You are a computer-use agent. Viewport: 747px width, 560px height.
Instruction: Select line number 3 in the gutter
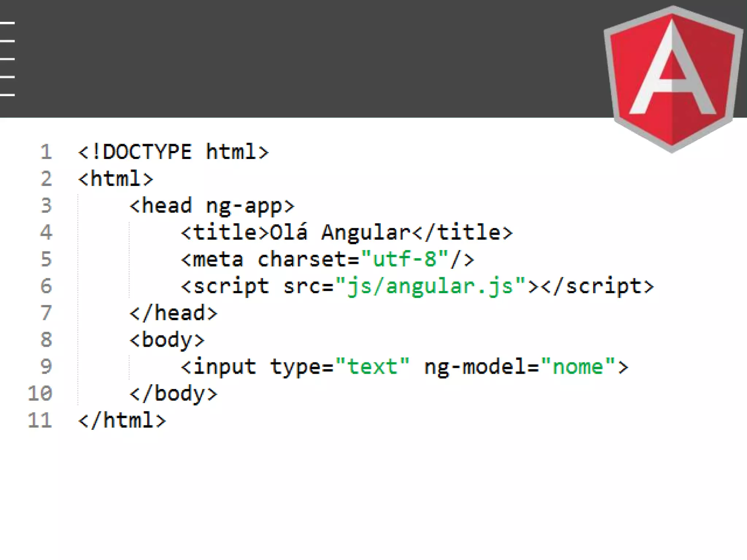pyautogui.click(x=46, y=206)
